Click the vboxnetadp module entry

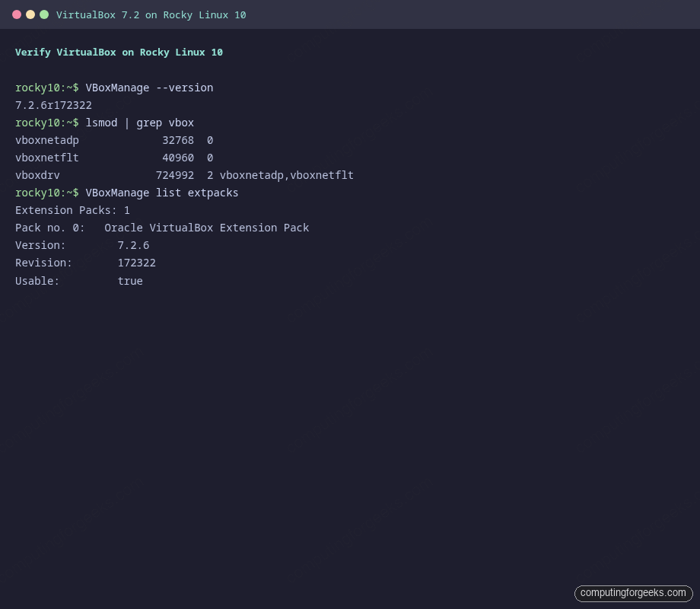(47, 140)
